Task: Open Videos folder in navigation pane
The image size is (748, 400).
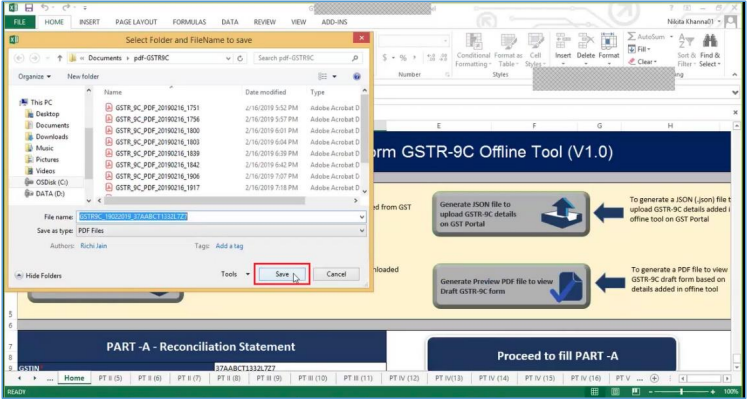Action: [x=45, y=171]
